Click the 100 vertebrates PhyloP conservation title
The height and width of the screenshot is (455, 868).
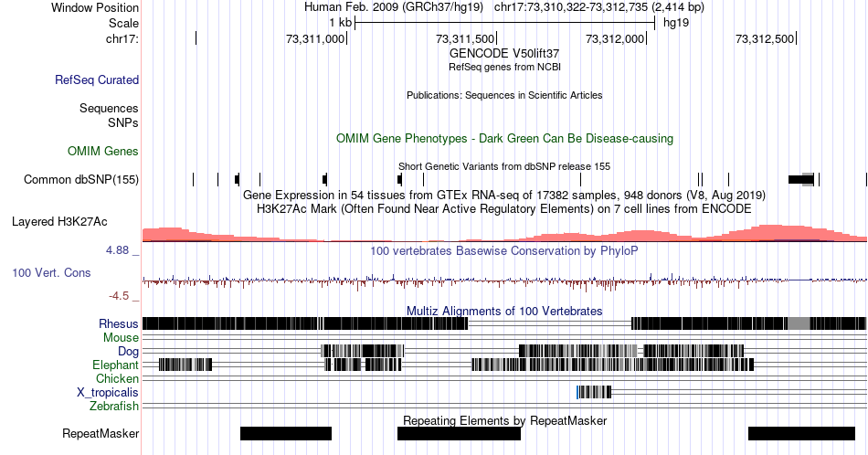click(x=504, y=250)
